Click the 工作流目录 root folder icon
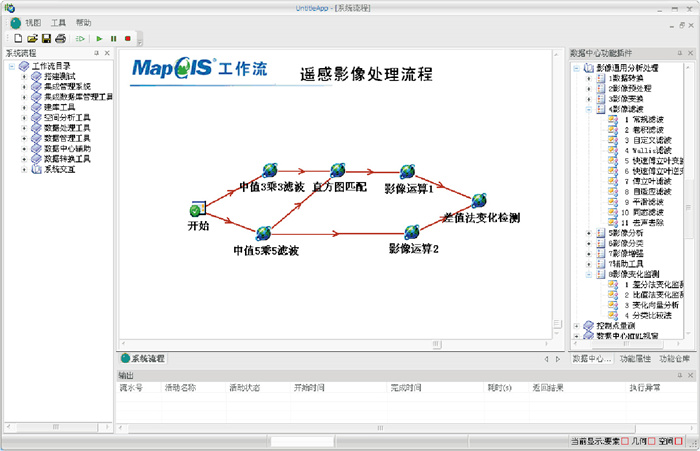 (x=24, y=66)
